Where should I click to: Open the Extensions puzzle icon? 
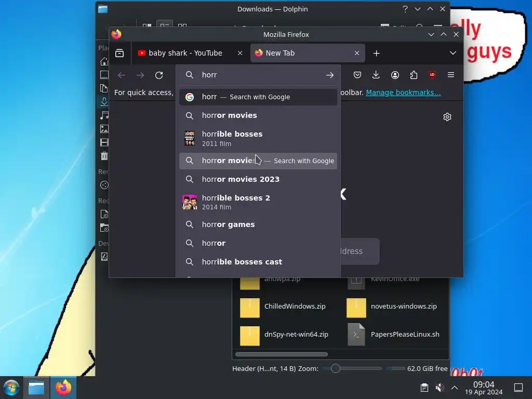pyautogui.click(x=414, y=75)
